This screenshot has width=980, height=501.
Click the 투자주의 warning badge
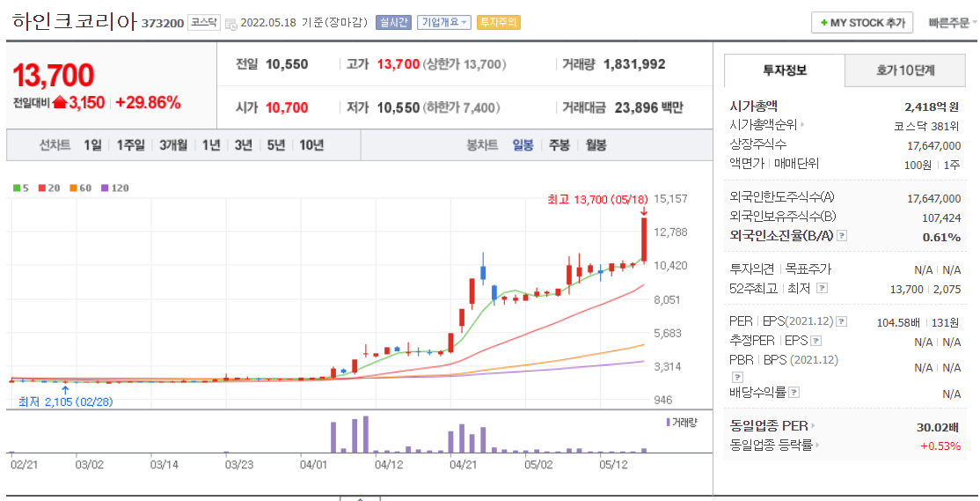(x=498, y=23)
